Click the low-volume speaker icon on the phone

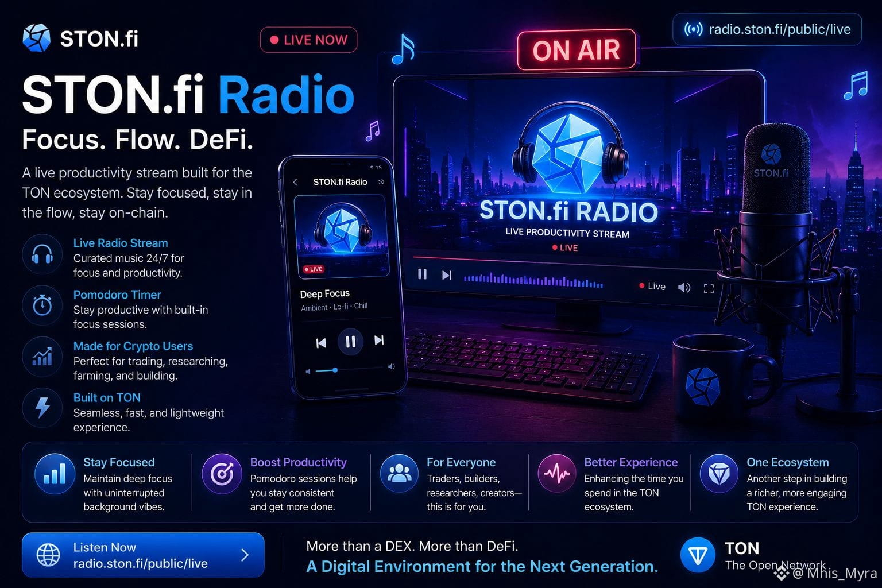click(308, 372)
